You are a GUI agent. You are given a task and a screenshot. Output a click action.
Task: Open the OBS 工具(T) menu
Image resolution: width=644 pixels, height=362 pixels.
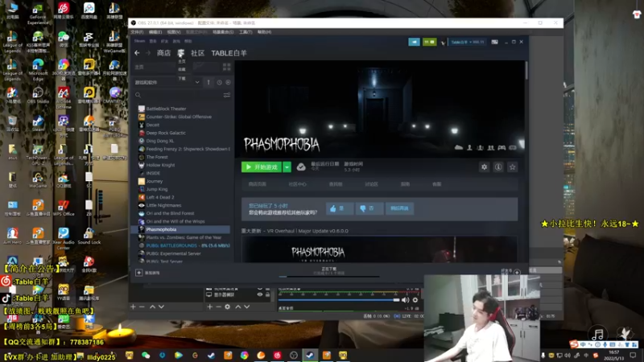[246, 32]
